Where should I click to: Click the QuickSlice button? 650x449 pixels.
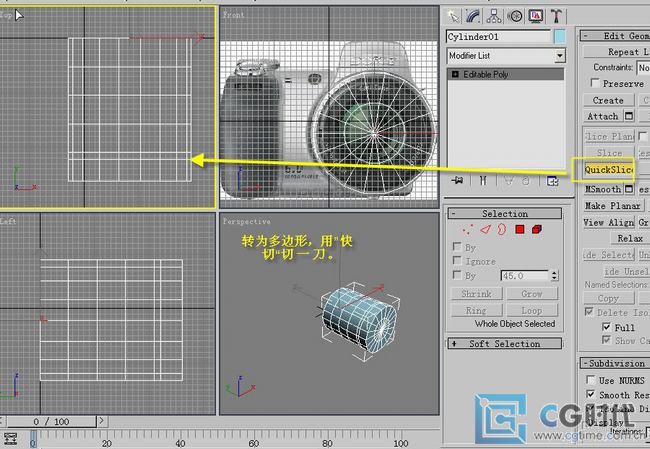click(609, 170)
